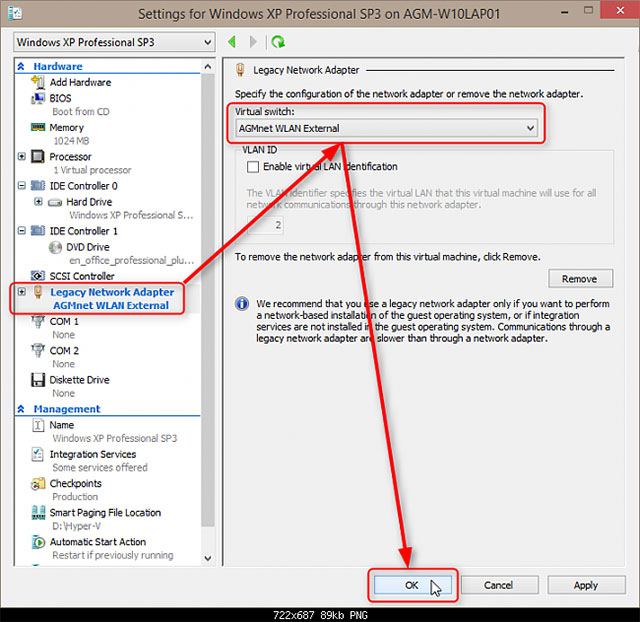Select Integration Services item

[93, 454]
